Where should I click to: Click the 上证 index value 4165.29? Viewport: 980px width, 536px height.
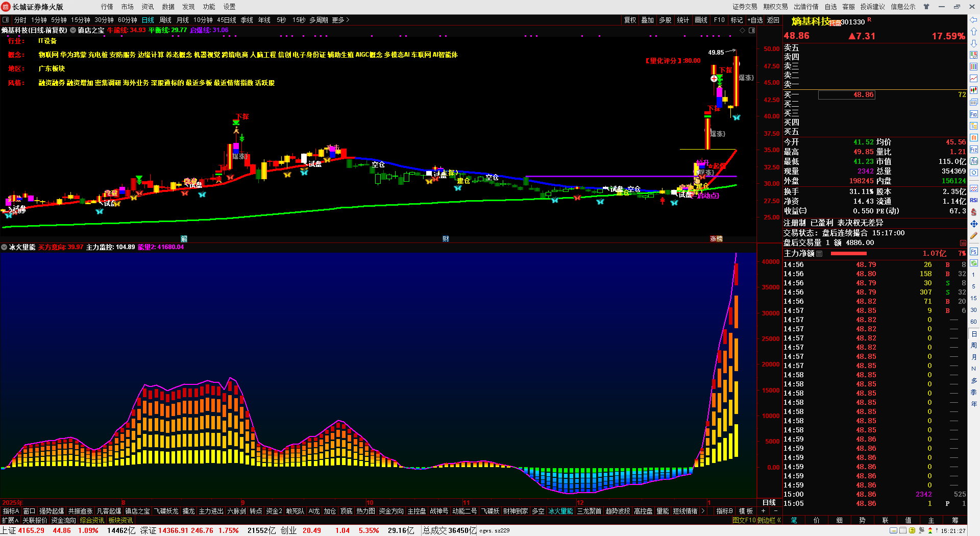coord(31,530)
